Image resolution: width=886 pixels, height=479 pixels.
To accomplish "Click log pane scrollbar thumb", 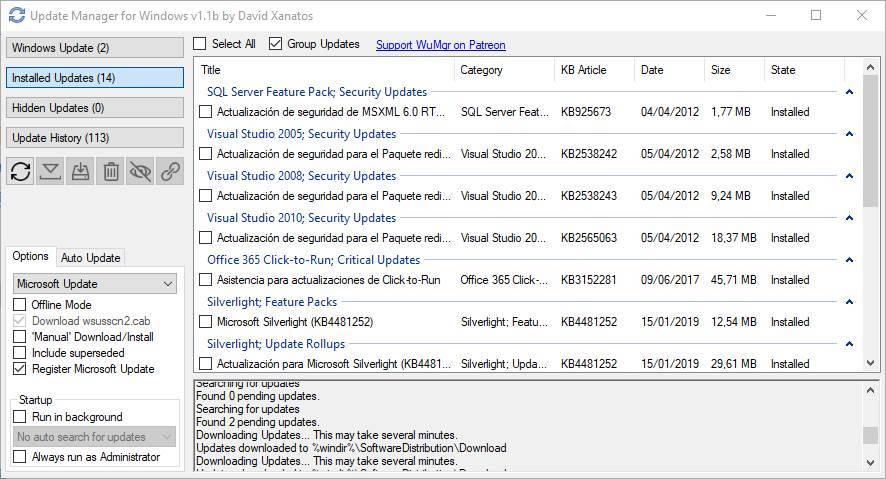I will coord(870,435).
